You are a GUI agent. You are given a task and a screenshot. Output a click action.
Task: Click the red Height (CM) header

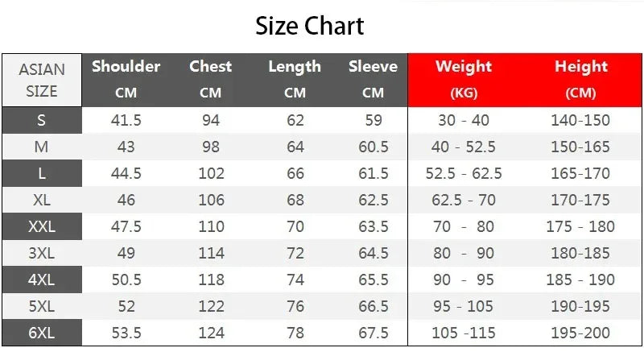(580, 79)
